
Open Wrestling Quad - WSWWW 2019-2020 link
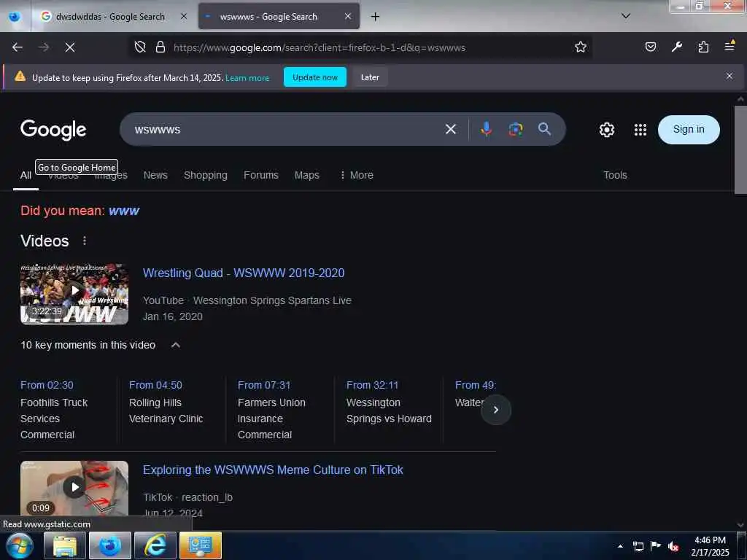click(x=244, y=273)
